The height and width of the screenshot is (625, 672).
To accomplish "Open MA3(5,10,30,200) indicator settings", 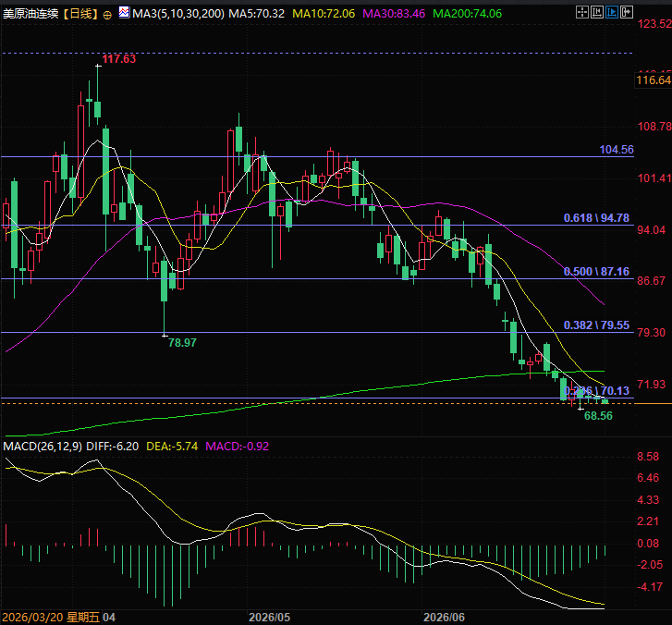I will 178,14.
